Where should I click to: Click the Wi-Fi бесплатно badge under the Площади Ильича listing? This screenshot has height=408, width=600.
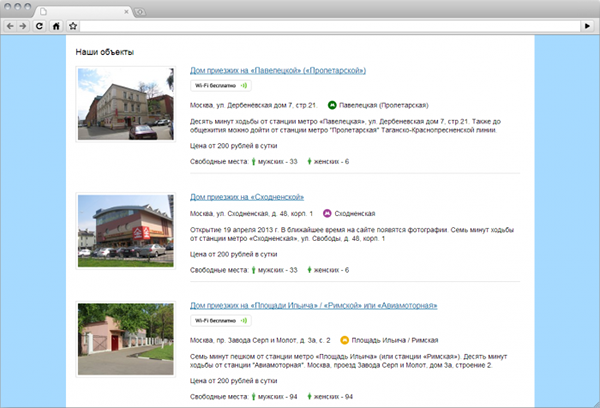click(x=221, y=320)
